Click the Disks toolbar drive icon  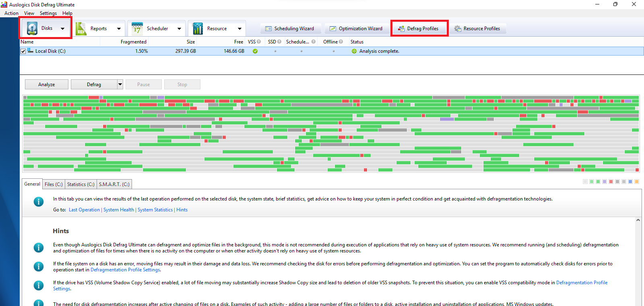32,29
